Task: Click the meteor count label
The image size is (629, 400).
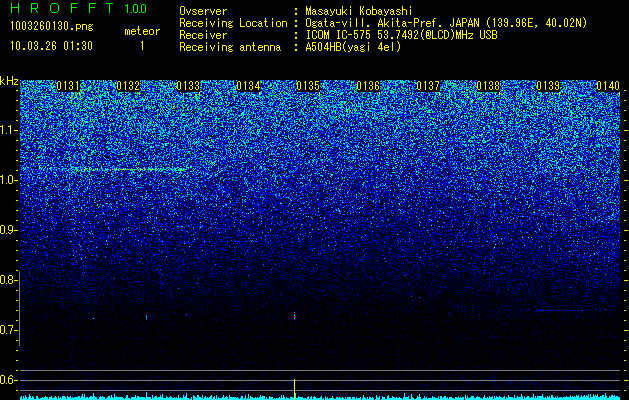Action: point(142,31)
